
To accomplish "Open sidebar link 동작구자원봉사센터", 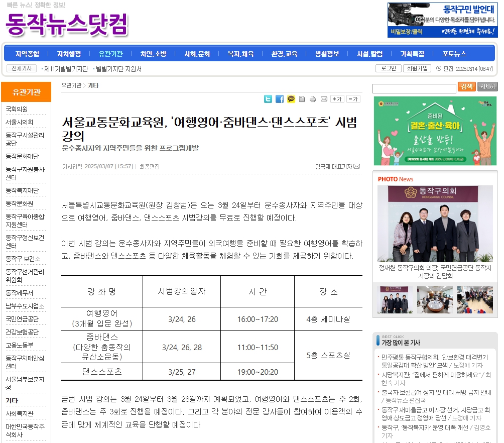I will click(25, 173).
